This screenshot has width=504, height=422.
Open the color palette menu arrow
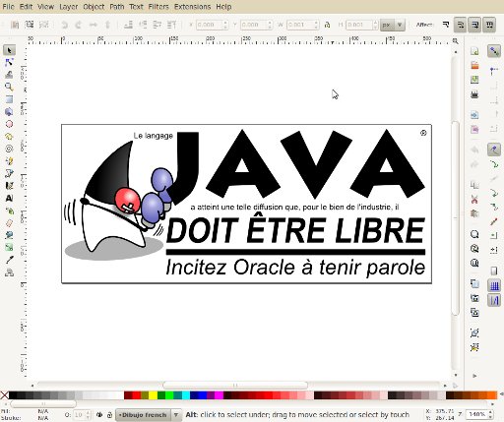pyautogui.click(x=501, y=394)
